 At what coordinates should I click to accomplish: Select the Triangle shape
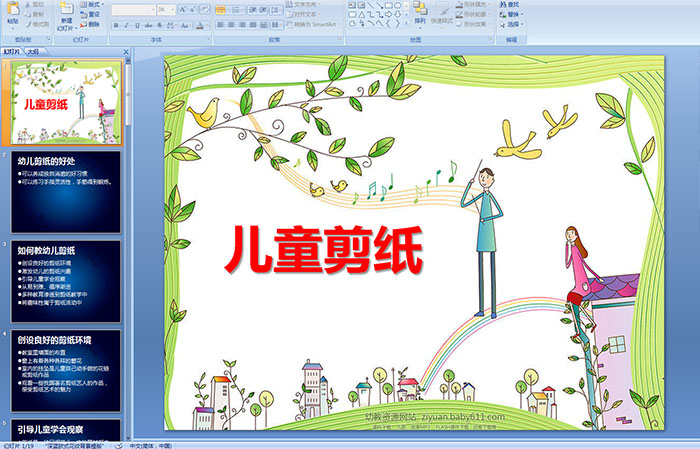(361, 15)
